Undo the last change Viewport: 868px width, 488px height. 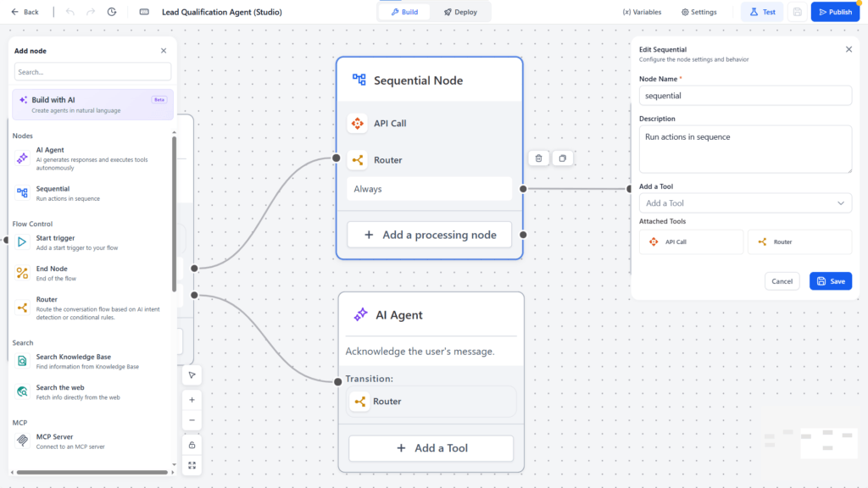70,12
